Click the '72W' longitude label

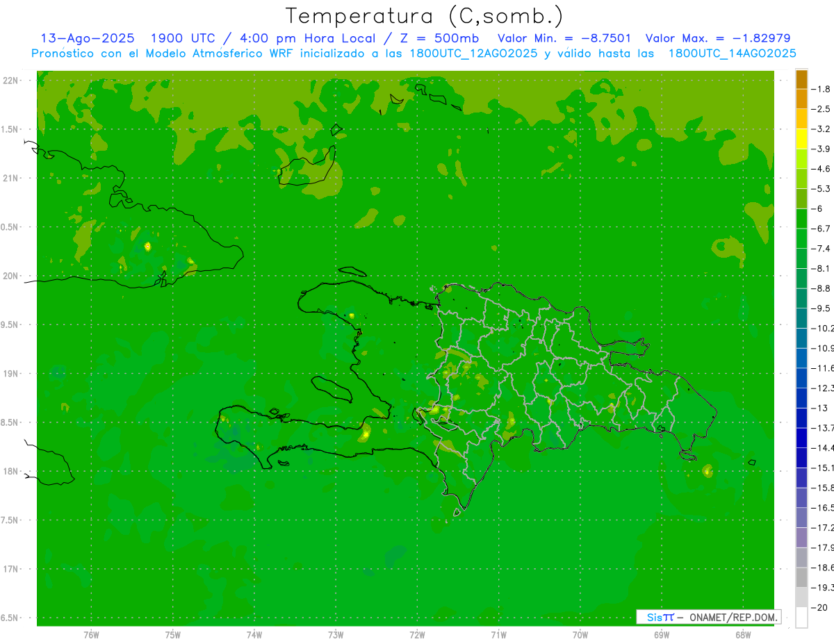(x=418, y=635)
